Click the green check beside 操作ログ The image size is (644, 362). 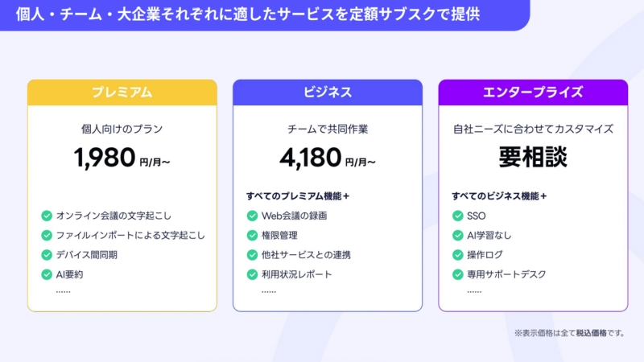(457, 255)
